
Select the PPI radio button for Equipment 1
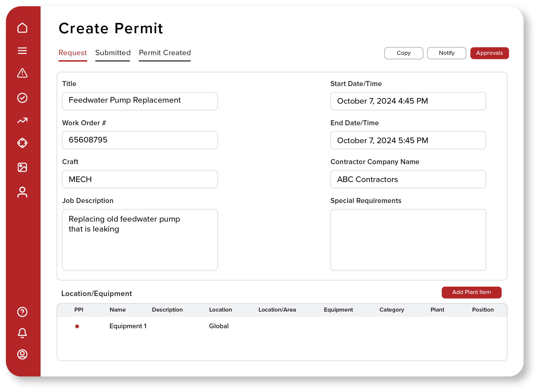tap(77, 326)
